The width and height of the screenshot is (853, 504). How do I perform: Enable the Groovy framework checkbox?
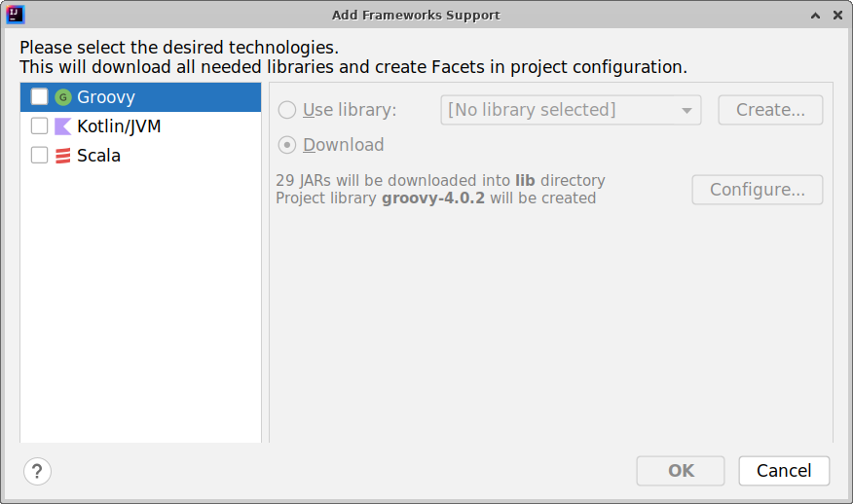40,97
